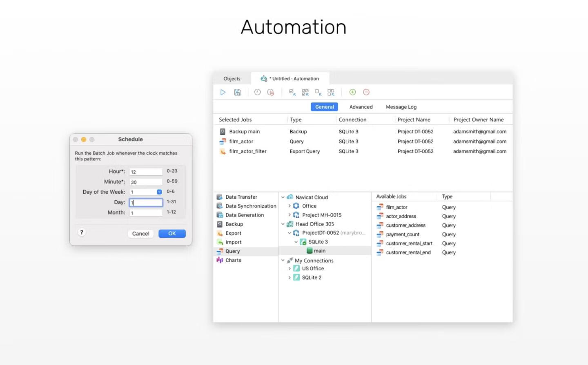
Task: Collapse the ProjectDT-0052 node
Action: [290, 233]
